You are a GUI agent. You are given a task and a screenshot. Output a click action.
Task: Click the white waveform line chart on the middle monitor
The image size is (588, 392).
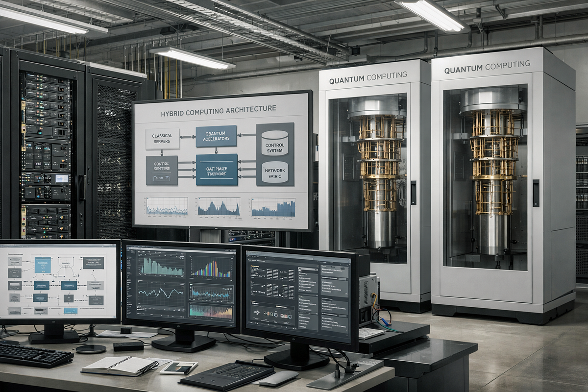click(x=161, y=293)
